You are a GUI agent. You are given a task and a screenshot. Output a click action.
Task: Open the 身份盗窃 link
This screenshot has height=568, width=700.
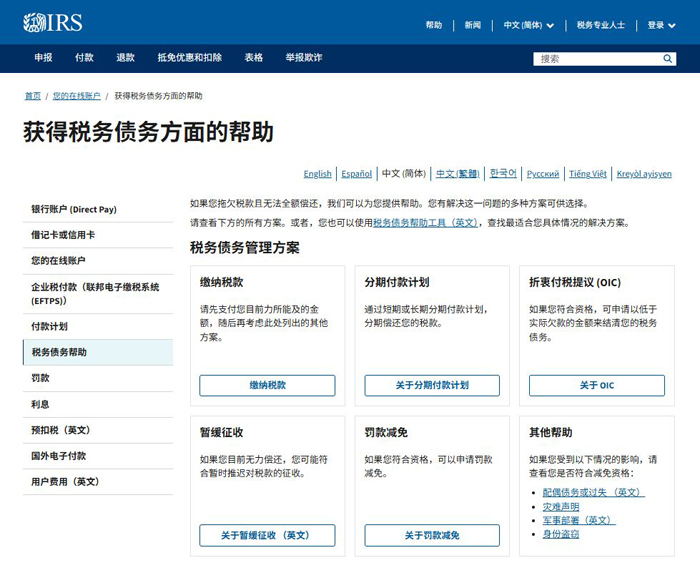560,535
